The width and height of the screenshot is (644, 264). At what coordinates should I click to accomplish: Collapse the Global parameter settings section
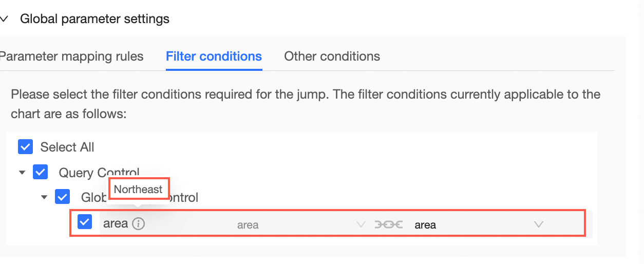coord(5,20)
